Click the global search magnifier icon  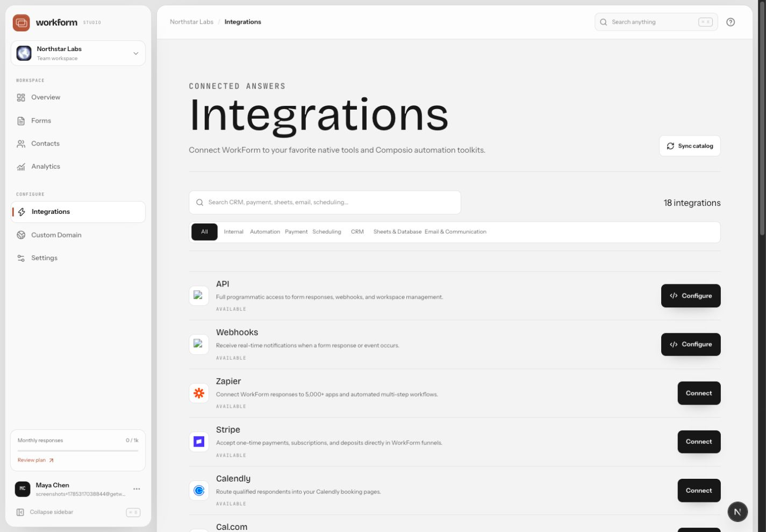pyautogui.click(x=603, y=22)
